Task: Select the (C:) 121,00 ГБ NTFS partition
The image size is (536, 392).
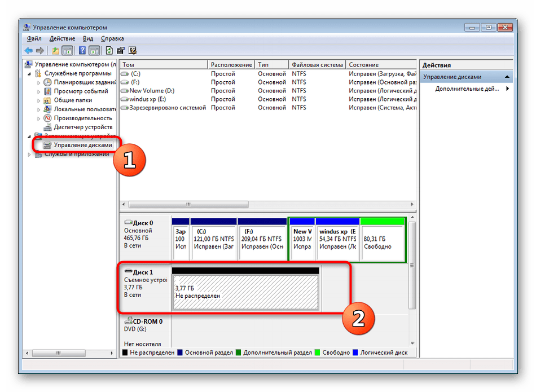Action: 213,239
